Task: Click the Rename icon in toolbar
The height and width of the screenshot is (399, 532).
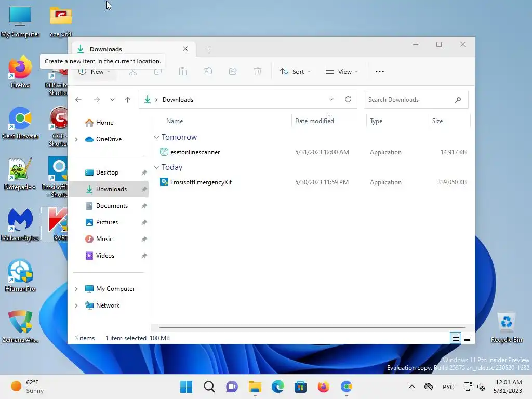Action: click(x=208, y=71)
